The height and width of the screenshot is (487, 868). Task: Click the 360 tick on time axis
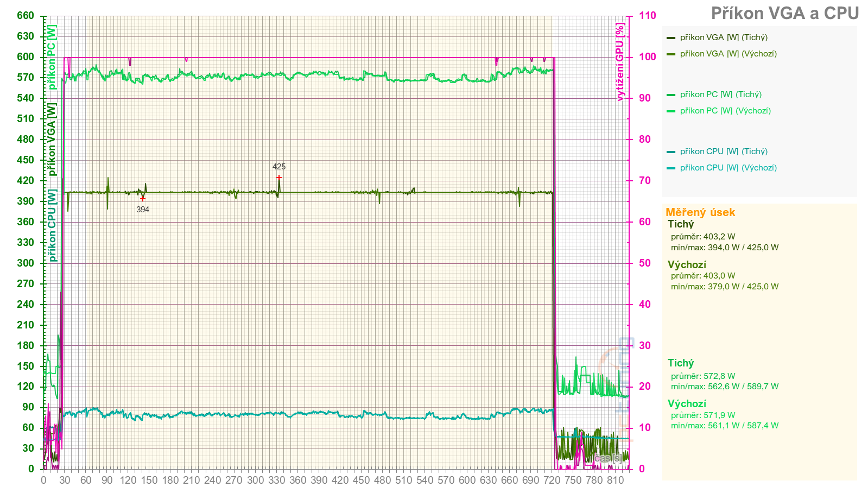pos(297,480)
